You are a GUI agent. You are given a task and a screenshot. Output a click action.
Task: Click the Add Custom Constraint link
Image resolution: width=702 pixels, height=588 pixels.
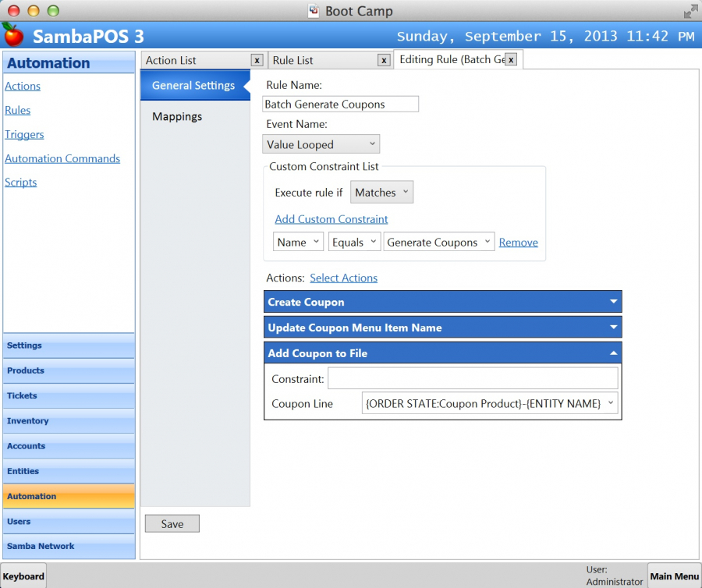pyautogui.click(x=331, y=219)
